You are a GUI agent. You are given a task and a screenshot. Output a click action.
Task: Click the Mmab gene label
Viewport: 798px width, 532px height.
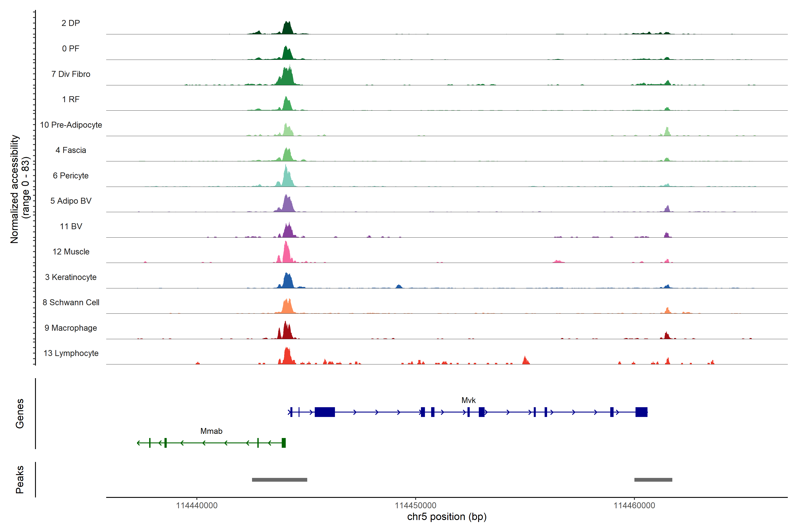(211, 431)
